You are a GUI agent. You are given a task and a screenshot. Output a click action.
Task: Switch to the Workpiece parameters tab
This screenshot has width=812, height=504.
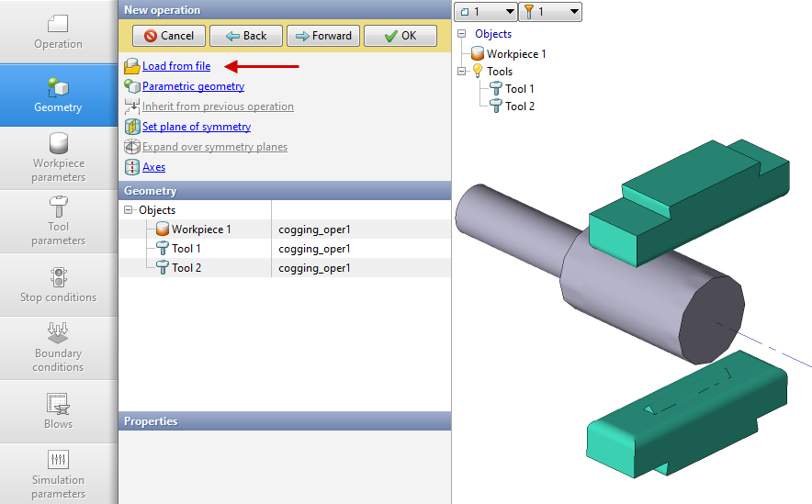[58, 158]
